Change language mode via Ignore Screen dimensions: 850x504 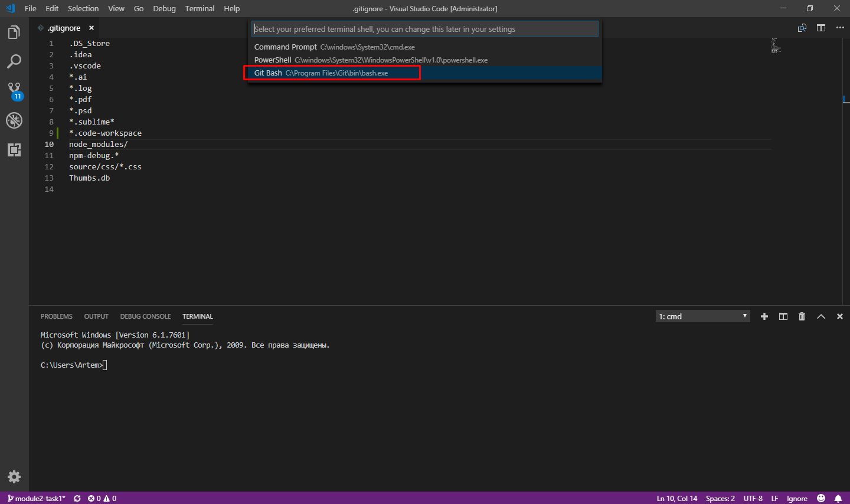pos(797,499)
